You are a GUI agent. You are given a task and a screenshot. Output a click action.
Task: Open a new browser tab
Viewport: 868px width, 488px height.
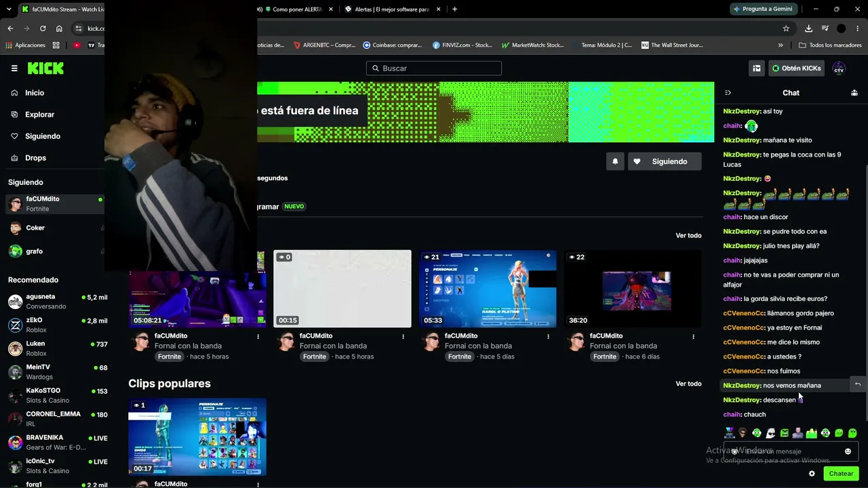click(x=454, y=9)
